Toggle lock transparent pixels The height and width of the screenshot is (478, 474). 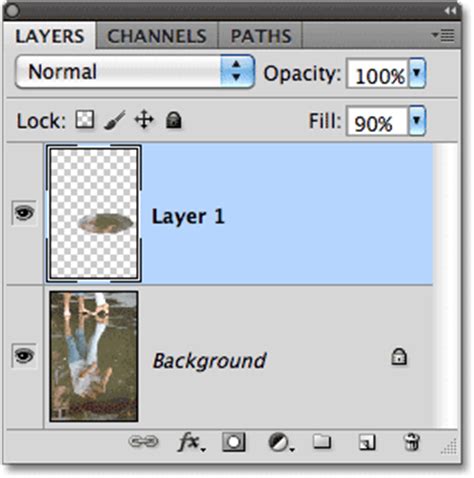[x=85, y=119]
